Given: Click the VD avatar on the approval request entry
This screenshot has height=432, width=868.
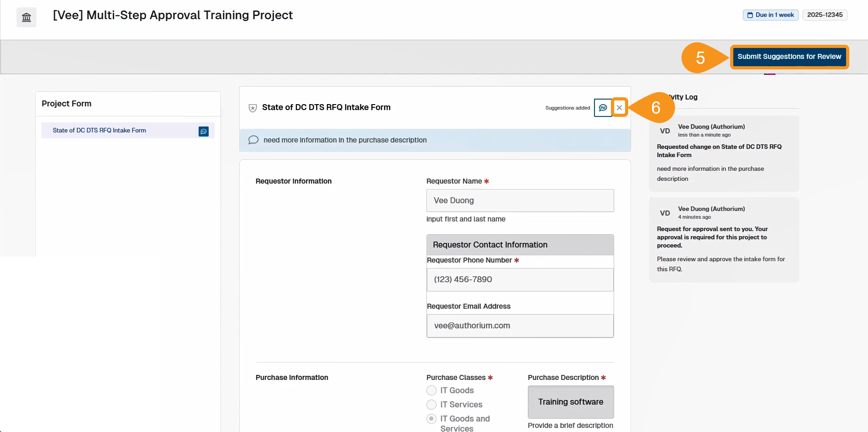Looking at the screenshot, I should (665, 213).
